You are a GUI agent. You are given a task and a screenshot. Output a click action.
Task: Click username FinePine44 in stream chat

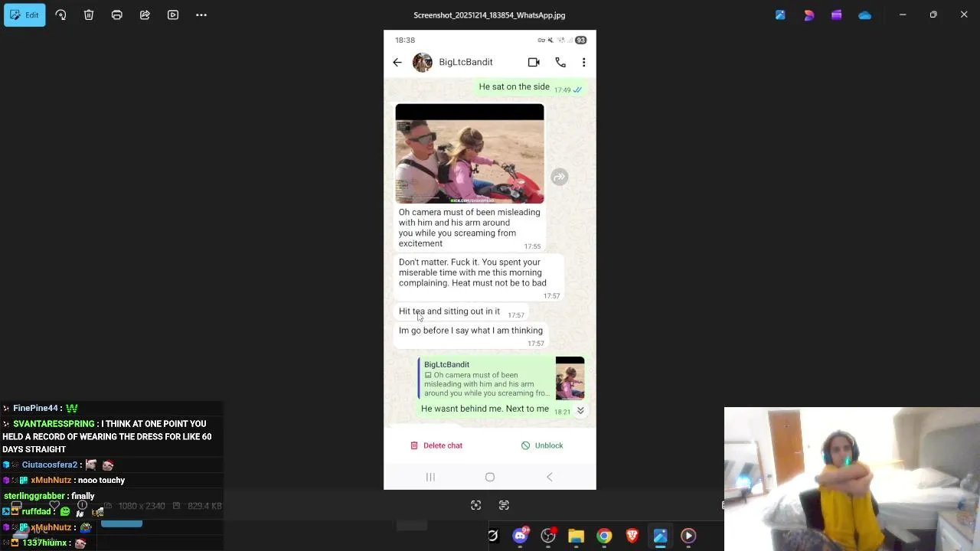point(35,409)
